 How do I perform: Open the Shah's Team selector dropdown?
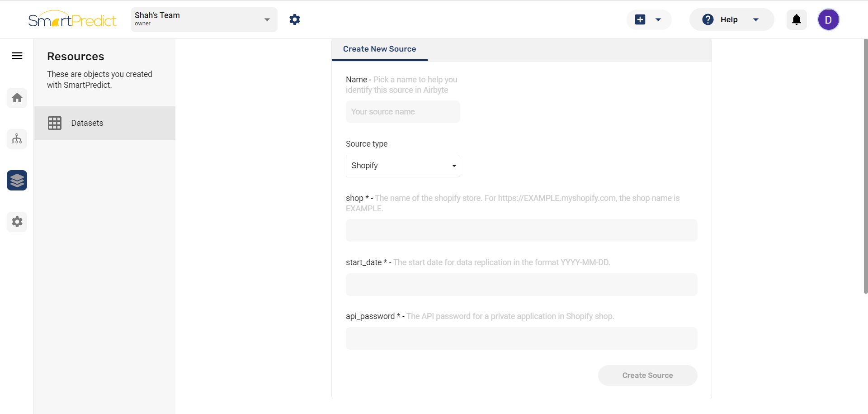tap(204, 19)
